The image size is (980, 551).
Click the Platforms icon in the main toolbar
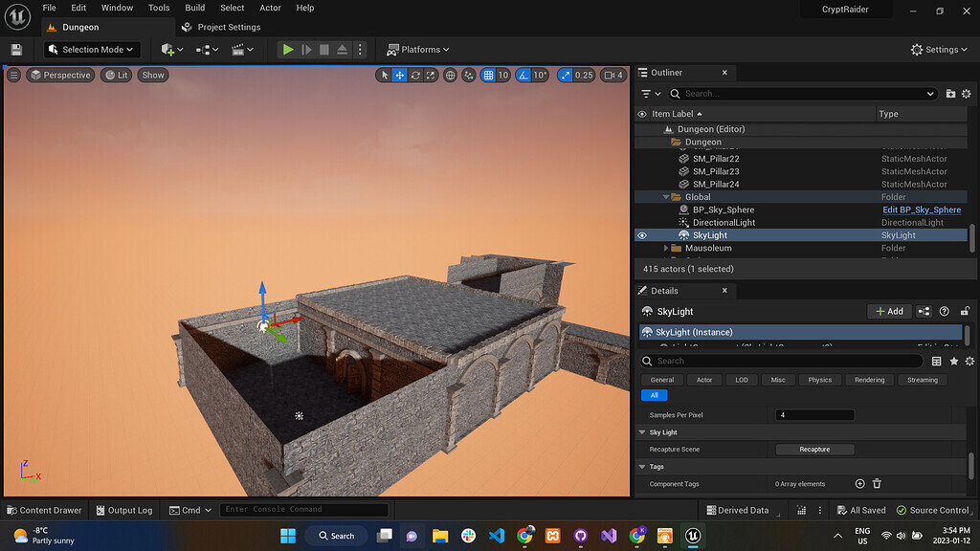pyautogui.click(x=391, y=49)
